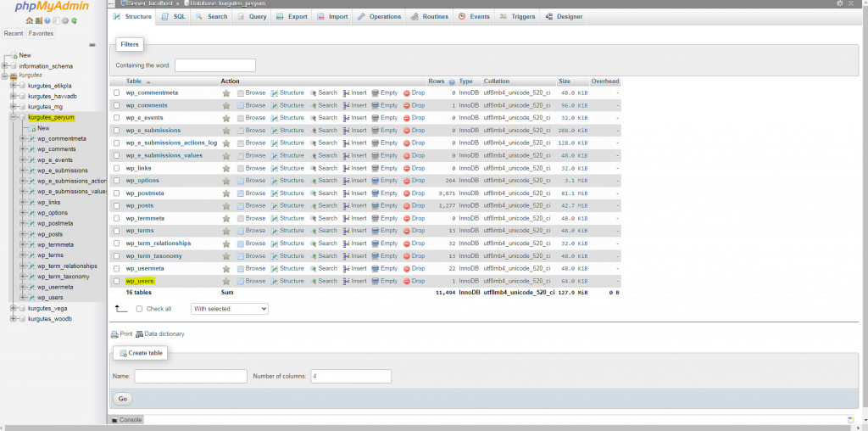Tick checkbox for wp_termmeta table

[116, 218]
